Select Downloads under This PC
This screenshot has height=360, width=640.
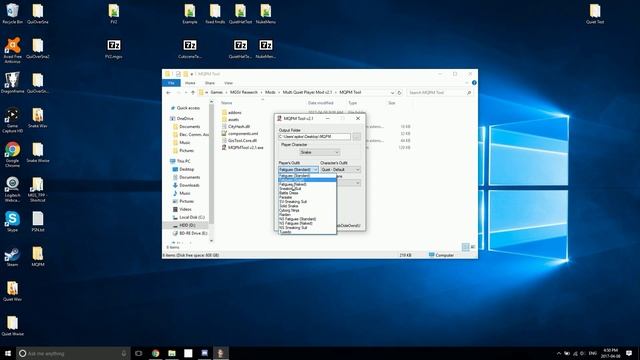[189, 185]
